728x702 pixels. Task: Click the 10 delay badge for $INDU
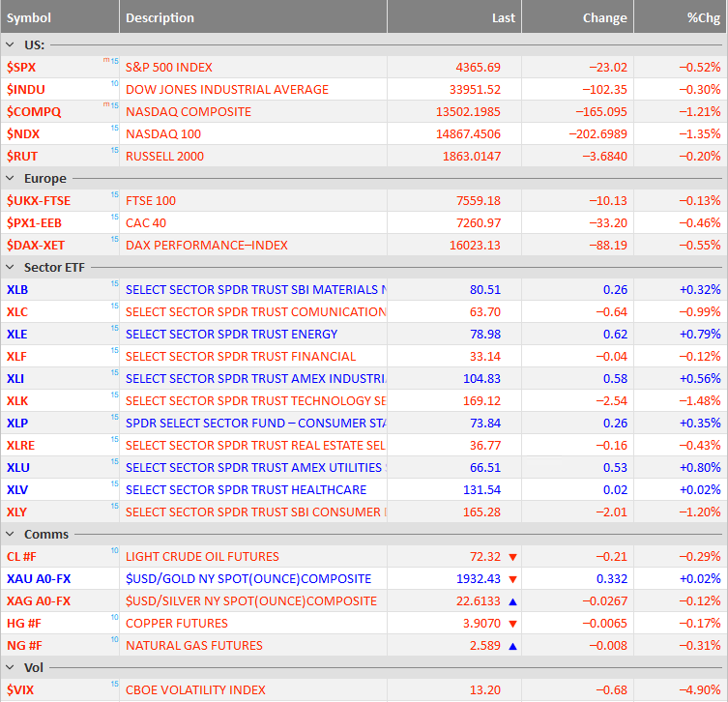[x=115, y=83]
